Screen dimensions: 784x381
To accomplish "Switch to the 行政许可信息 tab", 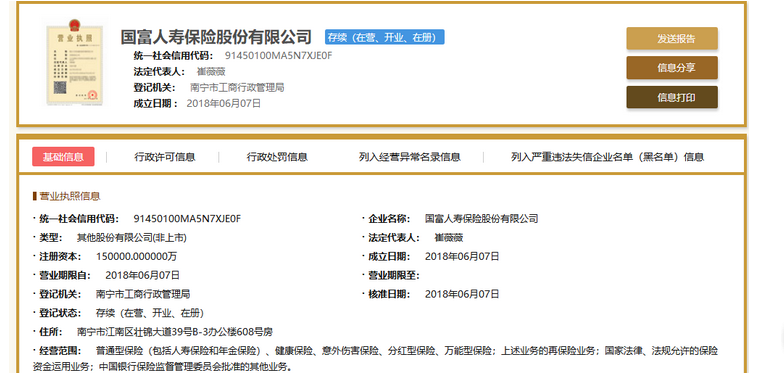I will click(164, 157).
